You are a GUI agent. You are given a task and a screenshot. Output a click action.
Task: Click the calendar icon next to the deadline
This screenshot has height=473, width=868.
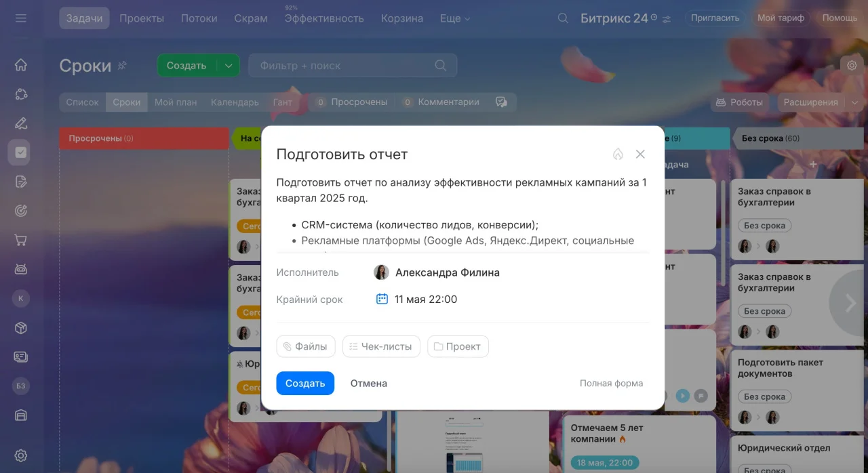381,299
